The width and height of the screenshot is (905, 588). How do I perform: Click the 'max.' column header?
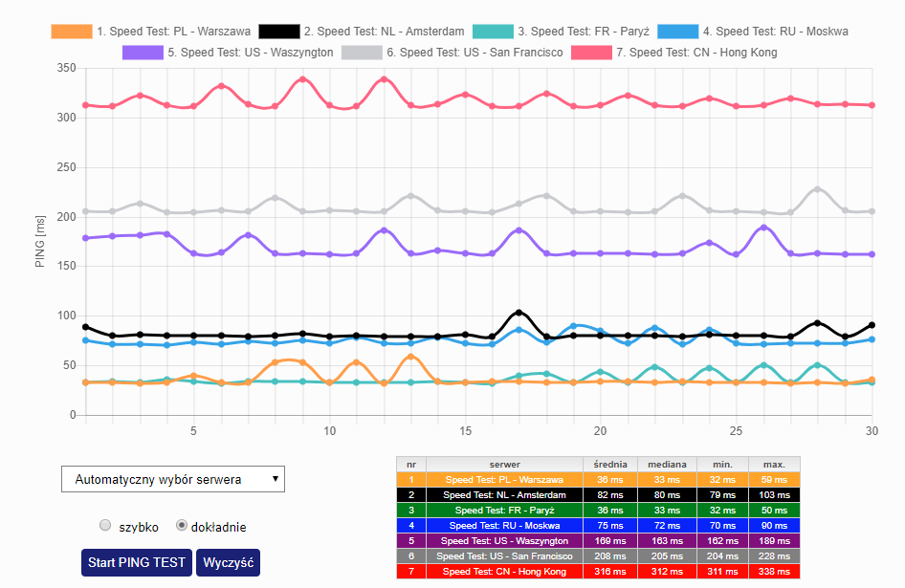coord(773,464)
